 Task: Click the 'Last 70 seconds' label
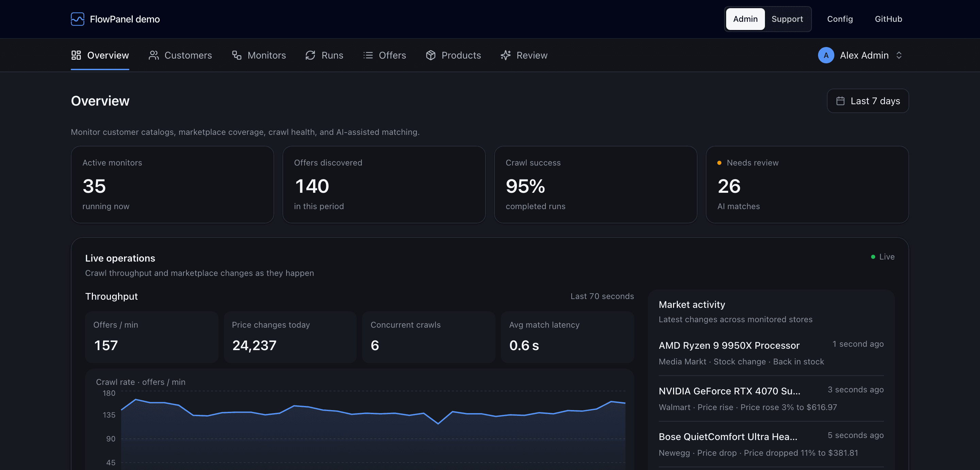602,296
